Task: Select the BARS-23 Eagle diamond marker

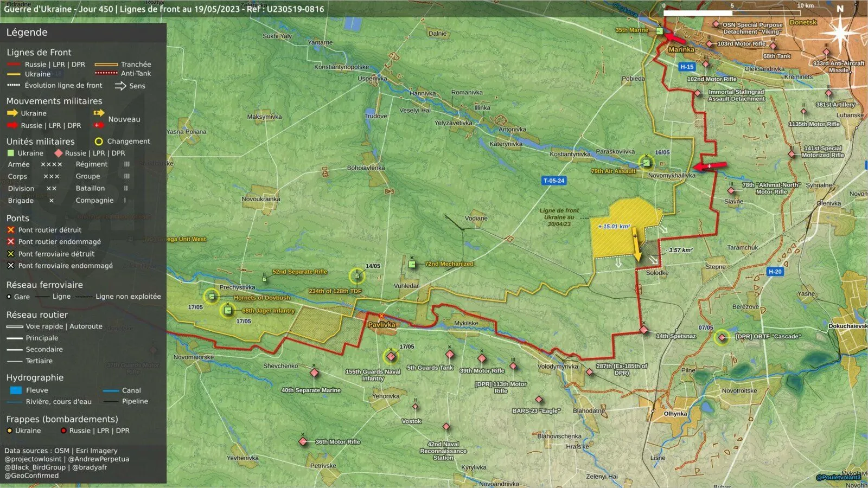Action: (539, 400)
